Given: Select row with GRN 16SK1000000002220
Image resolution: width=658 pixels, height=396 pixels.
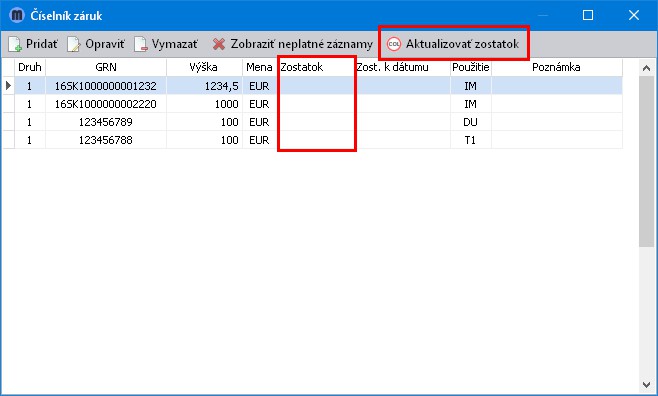Looking at the screenshot, I should 313,104.
